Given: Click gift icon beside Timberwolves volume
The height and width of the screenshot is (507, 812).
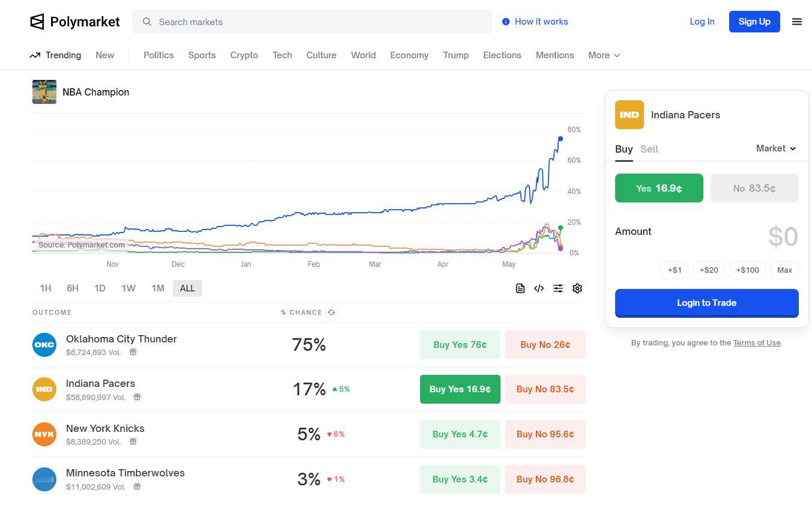Looking at the screenshot, I should point(137,487).
